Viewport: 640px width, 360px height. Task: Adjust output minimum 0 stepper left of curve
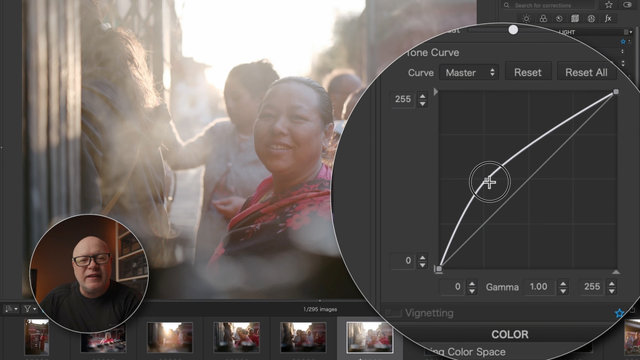click(x=423, y=261)
